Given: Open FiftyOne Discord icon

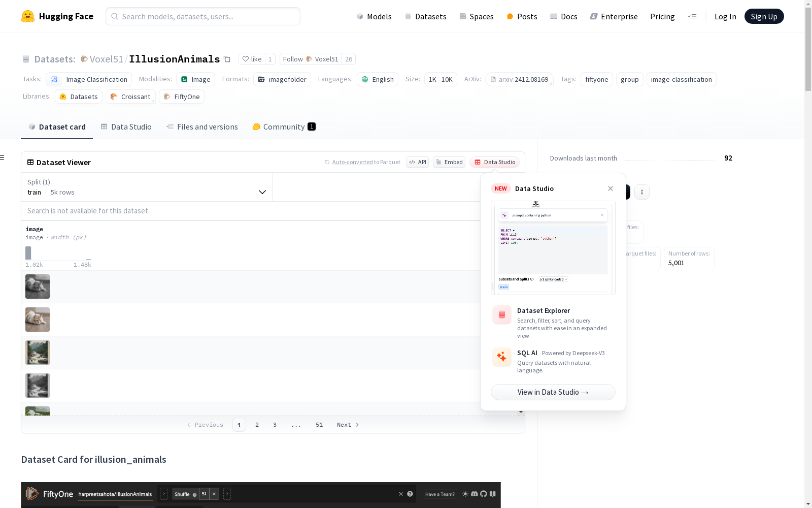Looking at the screenshot, I should (x=475, y=494).
